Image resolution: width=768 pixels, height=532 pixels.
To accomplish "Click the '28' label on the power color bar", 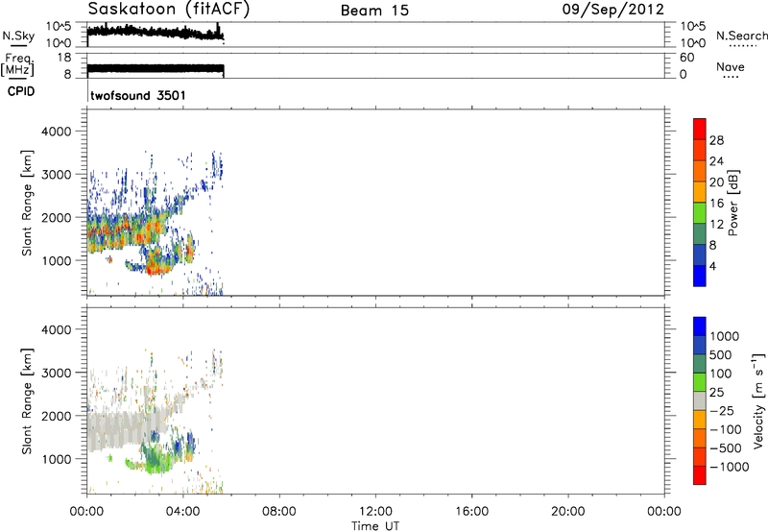I will tap(716, 140).
